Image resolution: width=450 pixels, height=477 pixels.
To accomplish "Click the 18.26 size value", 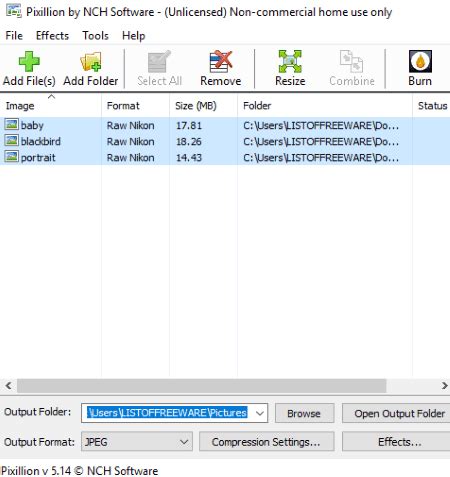I will tap(189, 141).
